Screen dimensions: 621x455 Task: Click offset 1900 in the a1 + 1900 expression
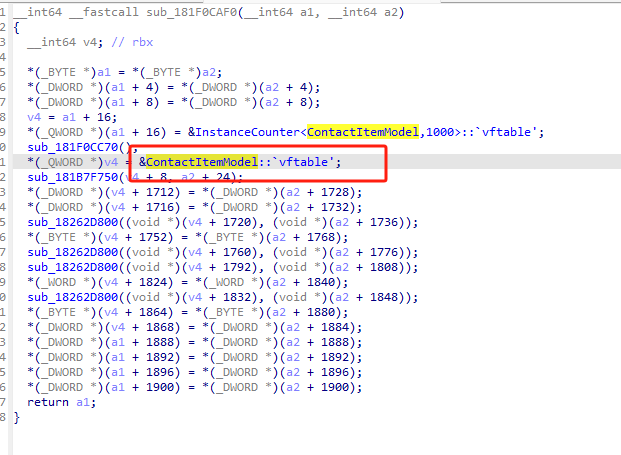160,387
